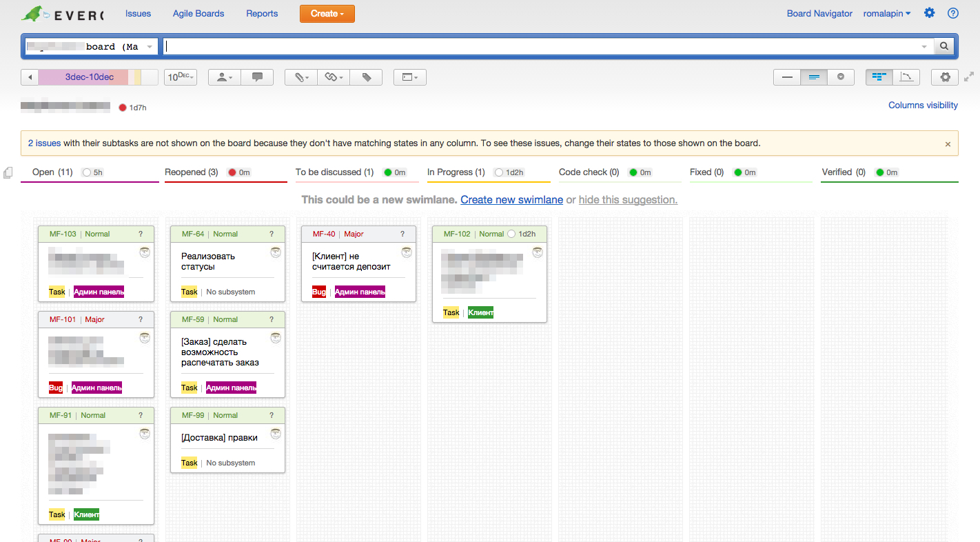Open the Agile Boards menu item
The width and height of the screenshot is (980, 542).
click(198, 13)
